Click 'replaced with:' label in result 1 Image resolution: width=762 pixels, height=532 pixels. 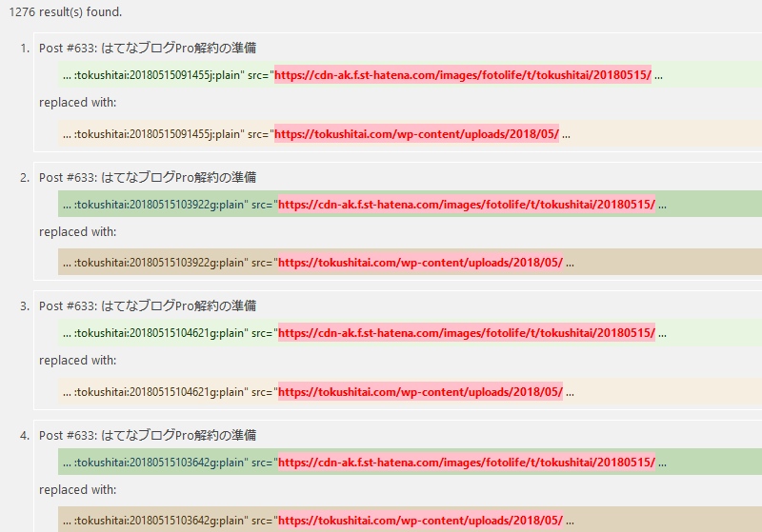[78, 103]
